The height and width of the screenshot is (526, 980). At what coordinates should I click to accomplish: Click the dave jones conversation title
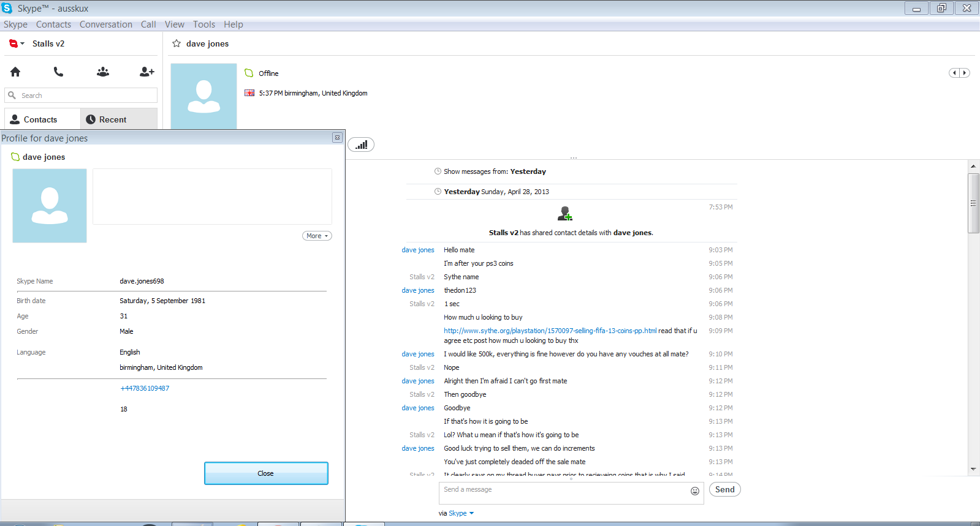click(x=208, y=43)
